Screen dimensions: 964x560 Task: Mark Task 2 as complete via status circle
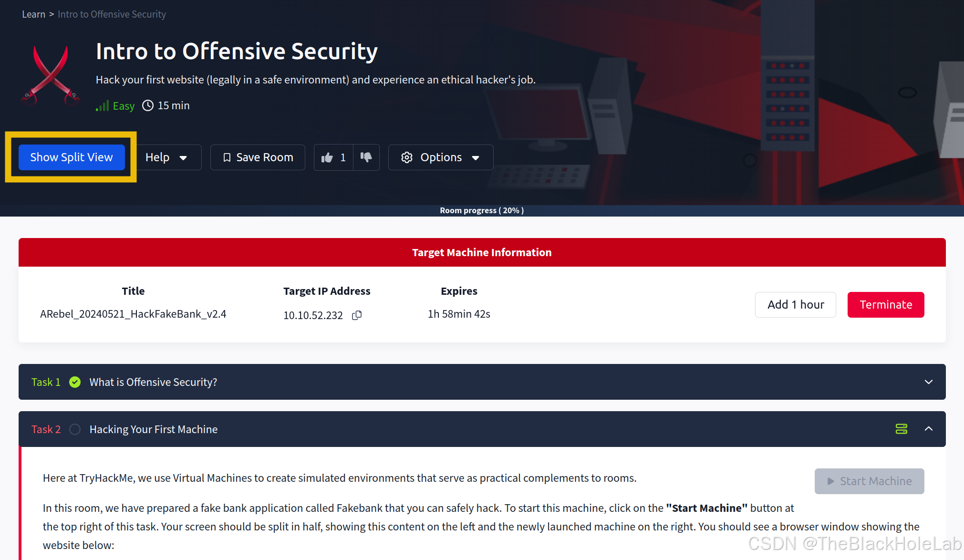[x=75, y=429]
